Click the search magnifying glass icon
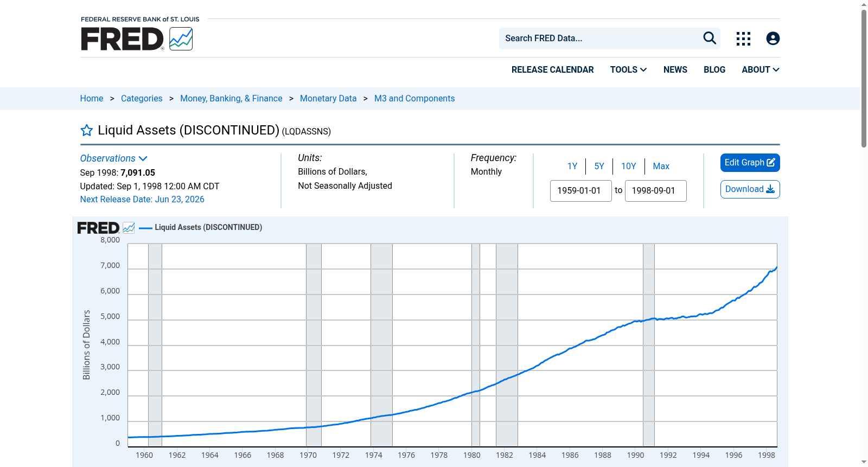The width and height of the screenshot is (868, 467). coord(710,38)
